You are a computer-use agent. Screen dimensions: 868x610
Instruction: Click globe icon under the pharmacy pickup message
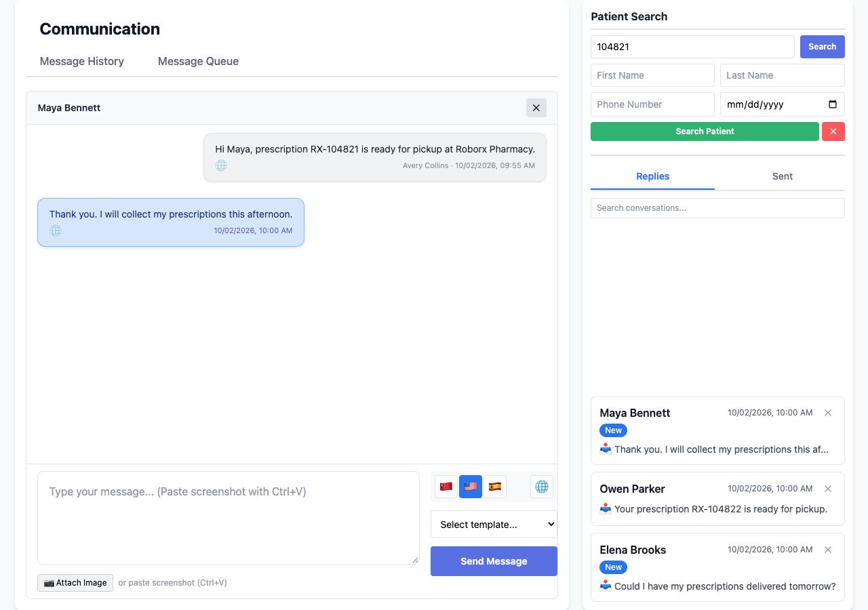(221, 165)
